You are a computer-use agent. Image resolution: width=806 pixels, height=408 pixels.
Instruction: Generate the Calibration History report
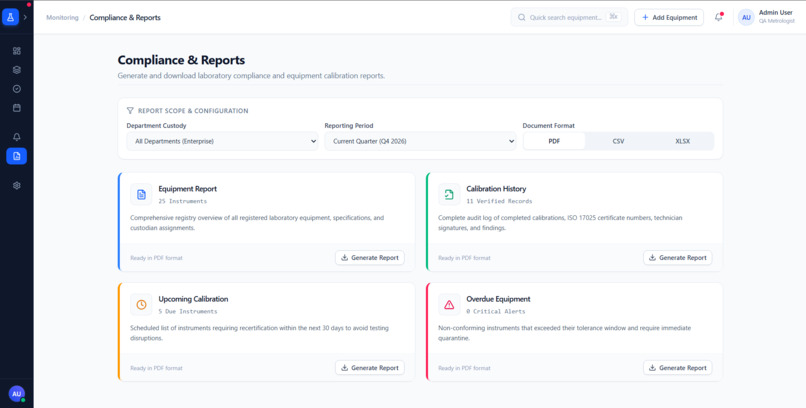click(678, 258)
